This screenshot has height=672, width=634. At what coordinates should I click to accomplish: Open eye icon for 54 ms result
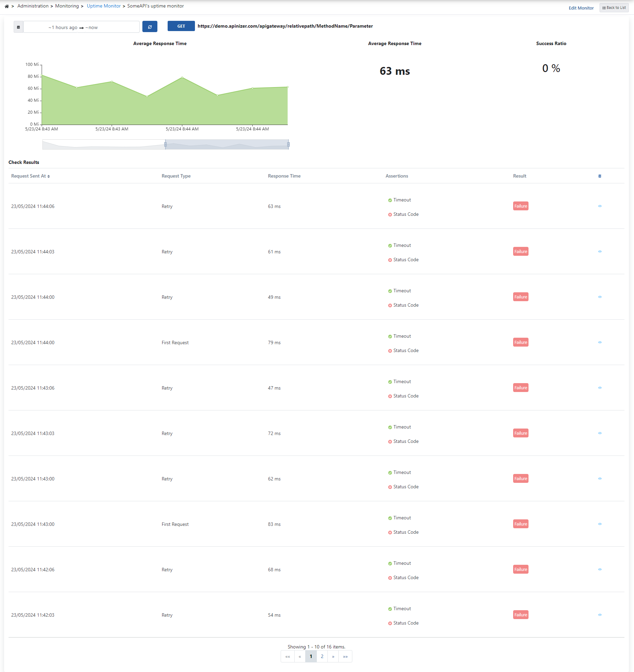click(x=600, y=615)
